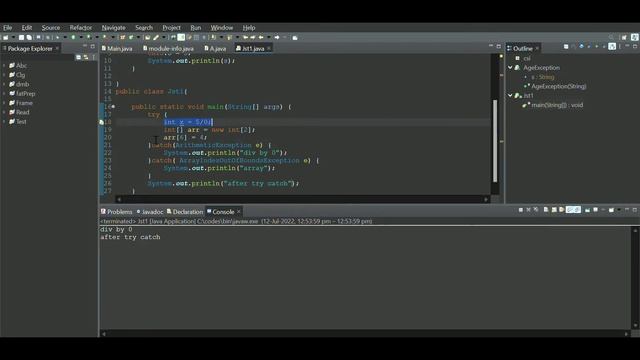Expand the Test project

[4, 122]
